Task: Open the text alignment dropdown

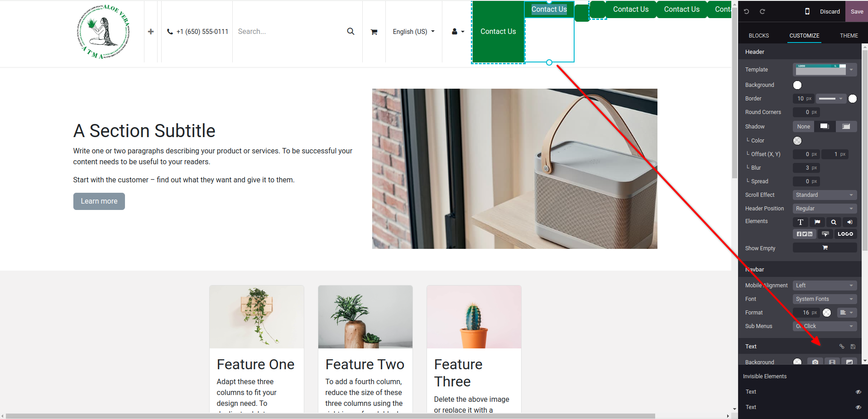Action: (x=846, y=313)
